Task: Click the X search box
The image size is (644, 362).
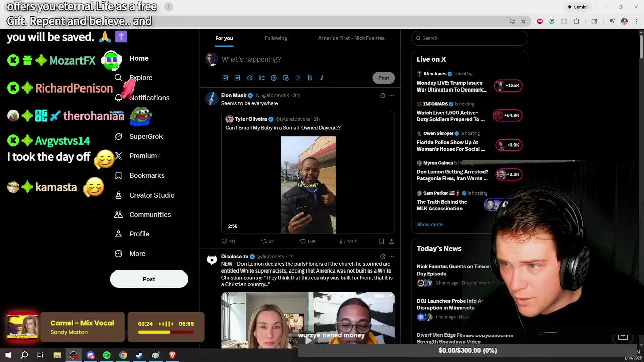Action: [469, 38]
